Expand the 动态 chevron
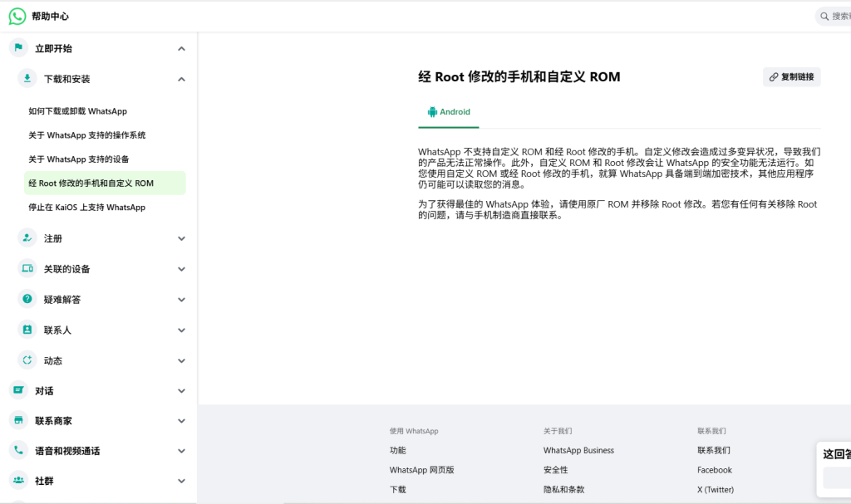 click(x=181, y=361)
